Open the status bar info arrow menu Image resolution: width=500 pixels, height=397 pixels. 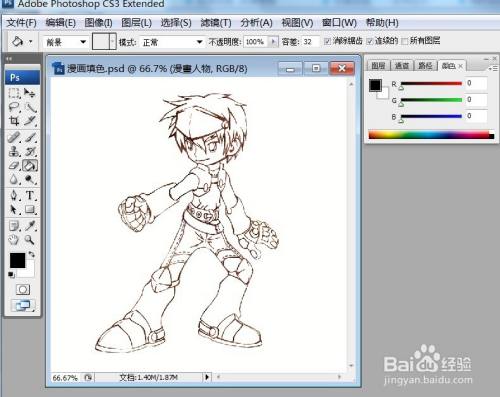207,377
